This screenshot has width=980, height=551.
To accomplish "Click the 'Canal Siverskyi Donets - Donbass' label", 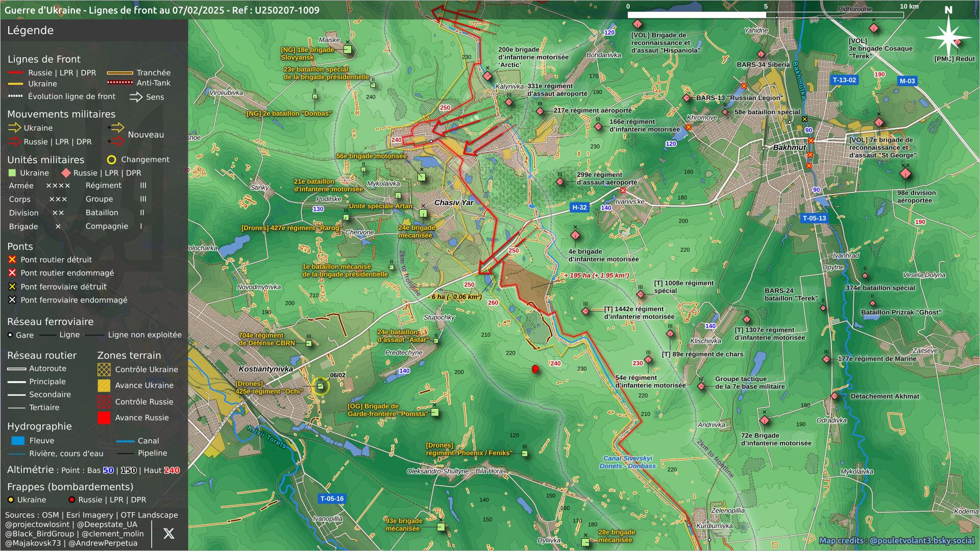I will (628, 462).
